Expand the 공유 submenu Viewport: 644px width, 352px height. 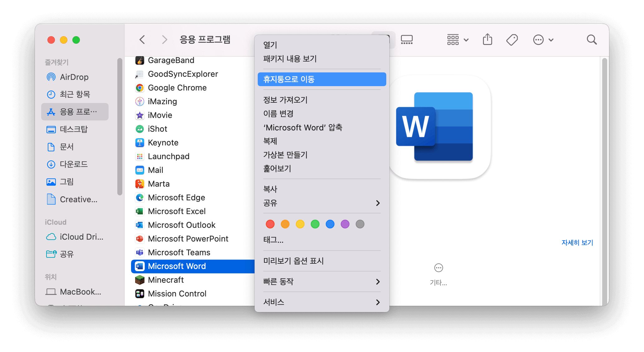pyautogui.click(x=322, y=203)
